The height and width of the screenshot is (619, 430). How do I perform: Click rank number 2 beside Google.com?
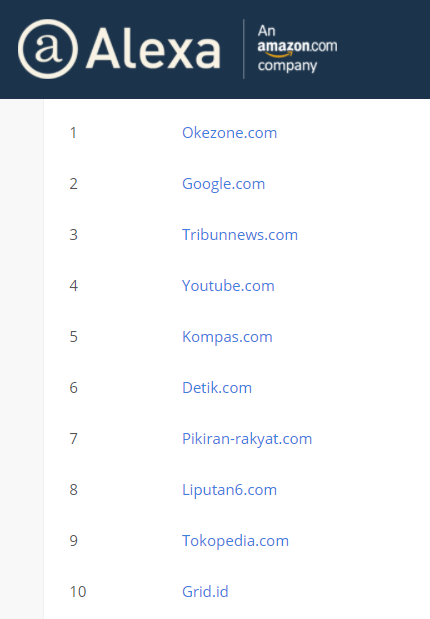click(x=73, y=184)
